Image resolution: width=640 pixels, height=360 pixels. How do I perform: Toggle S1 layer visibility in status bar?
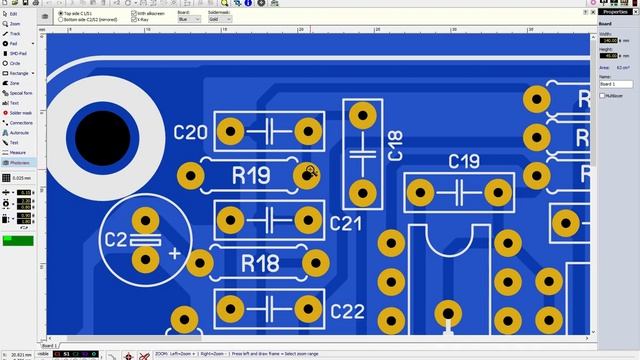coord(67,354)
